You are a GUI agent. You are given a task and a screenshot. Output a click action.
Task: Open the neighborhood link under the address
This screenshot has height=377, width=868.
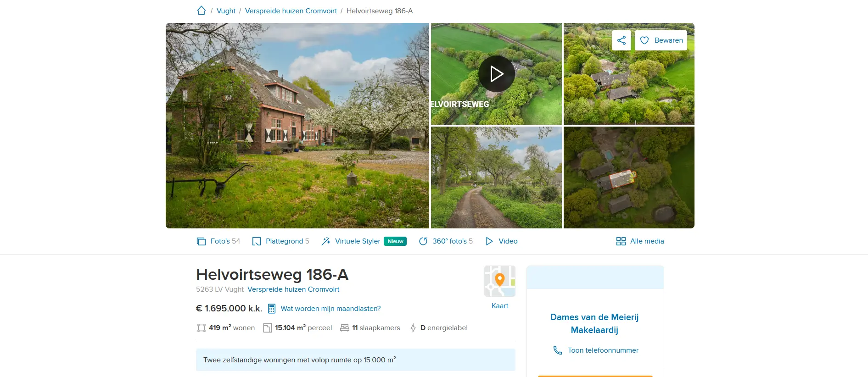(x=293, y=289)
